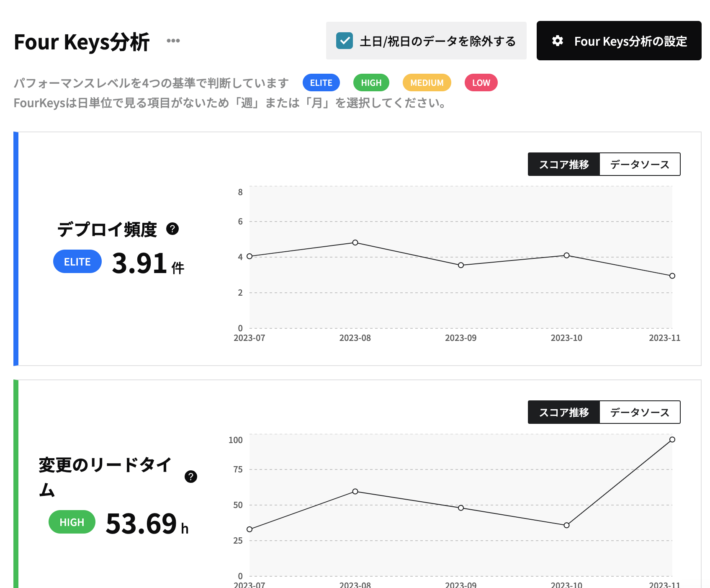The image size is (710, 588).
Task: Click the ELITE badge beside 3.91 件
Action: pos(77,262)
